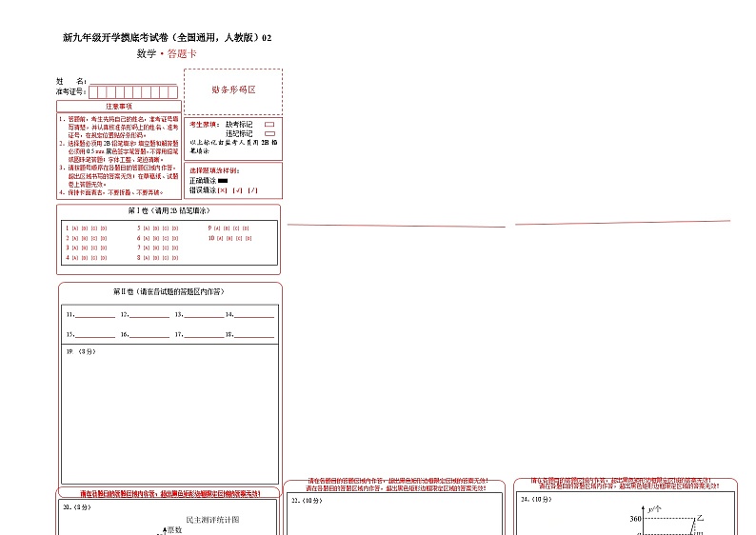Image resolution: width=756 pixels, height=535 pixels.
Task: Click the question 19 (8分) label
Action: pos(81,352)
